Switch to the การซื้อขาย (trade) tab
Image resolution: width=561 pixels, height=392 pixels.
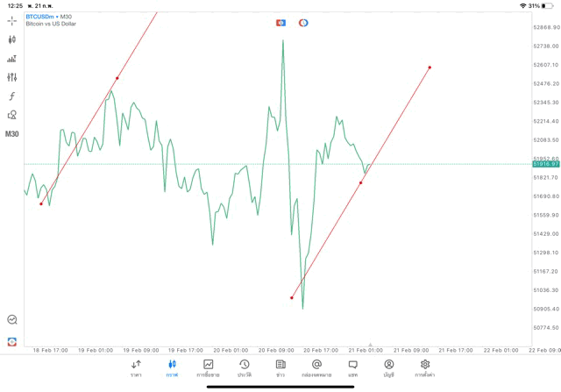click(208, 368)
